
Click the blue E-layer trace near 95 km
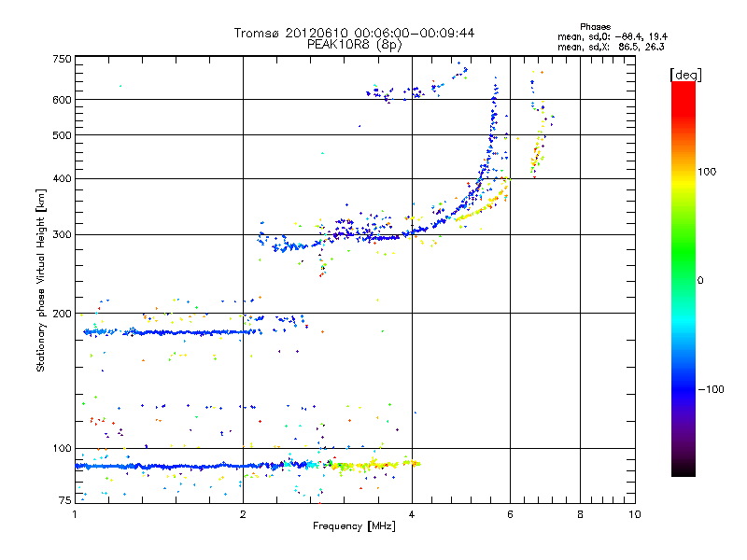pyautogui.click(x=190, y=466)
